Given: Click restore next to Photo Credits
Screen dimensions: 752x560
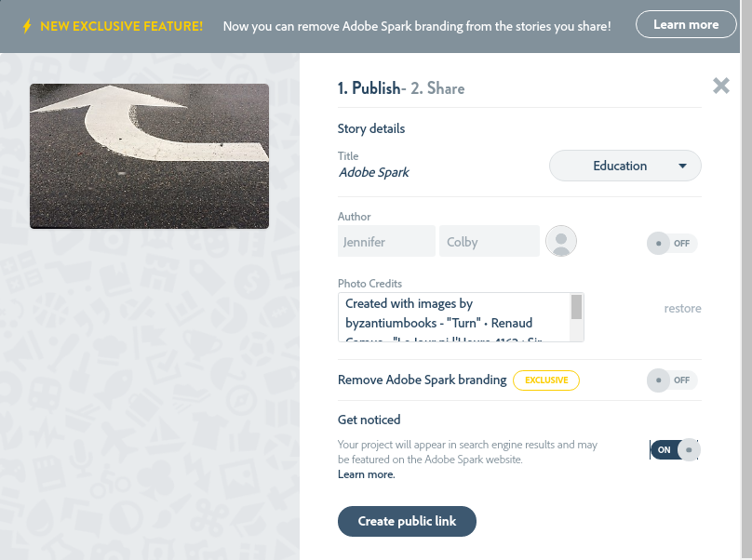Looking at the screenshot, I should coord(682,309).
